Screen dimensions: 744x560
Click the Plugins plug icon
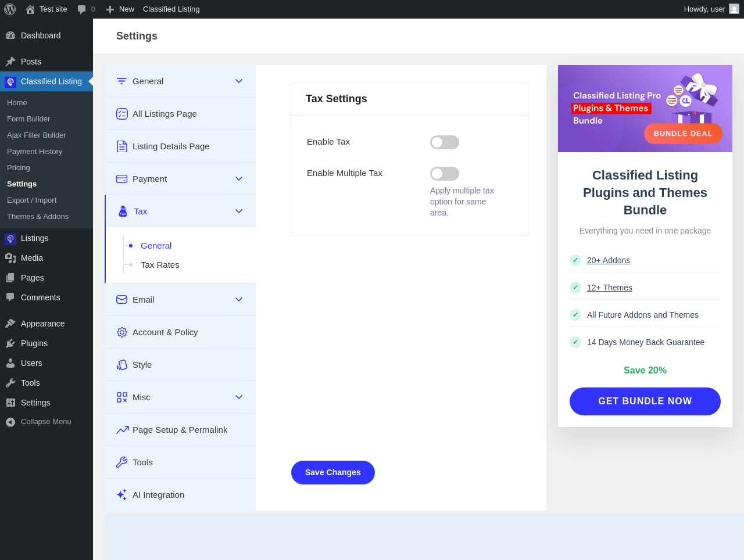10,343
